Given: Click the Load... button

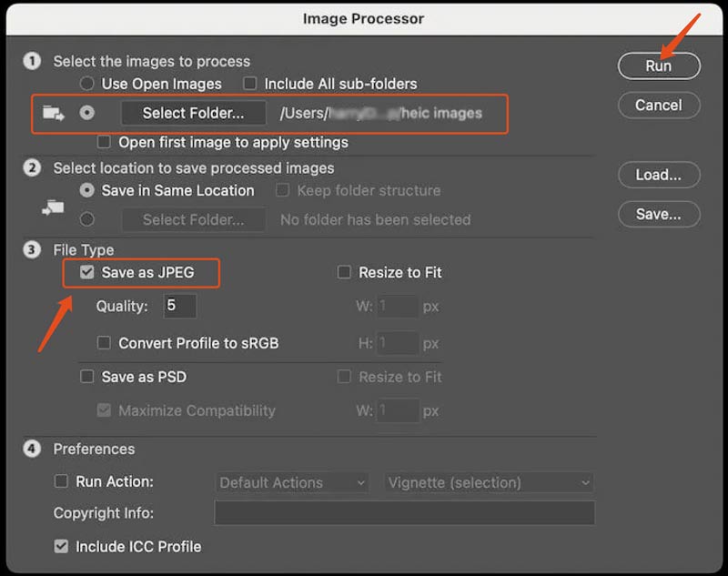Looking at the screenshot, I should pyautogui.click(x=658, y=175).
